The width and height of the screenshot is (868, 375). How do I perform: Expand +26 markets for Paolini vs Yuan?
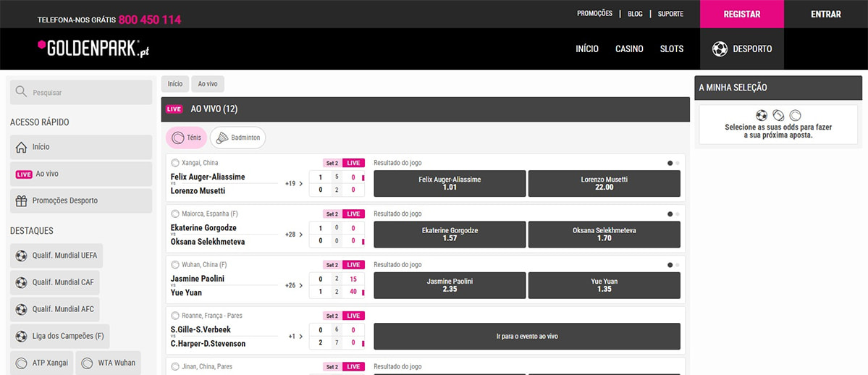point(294,285)
